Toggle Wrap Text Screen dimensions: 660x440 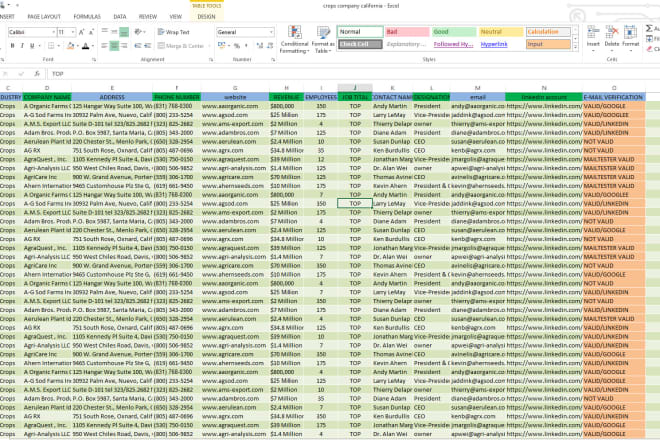(173, 32)
